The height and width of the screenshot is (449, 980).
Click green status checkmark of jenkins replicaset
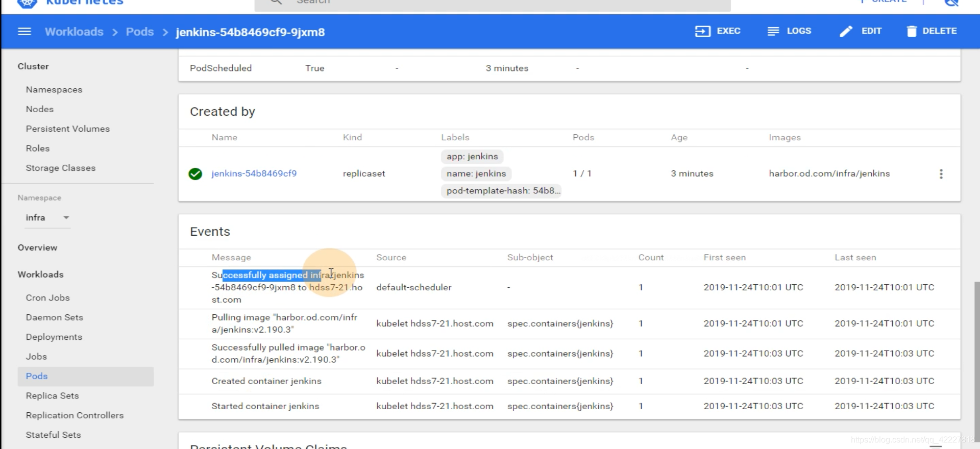click(x=195, y=174)
